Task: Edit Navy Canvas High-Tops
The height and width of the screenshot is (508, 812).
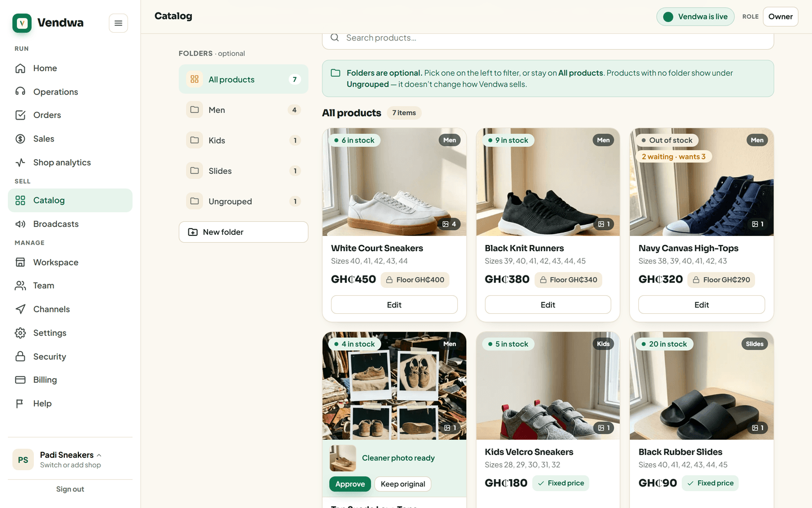Action: (x=701, y=305)
